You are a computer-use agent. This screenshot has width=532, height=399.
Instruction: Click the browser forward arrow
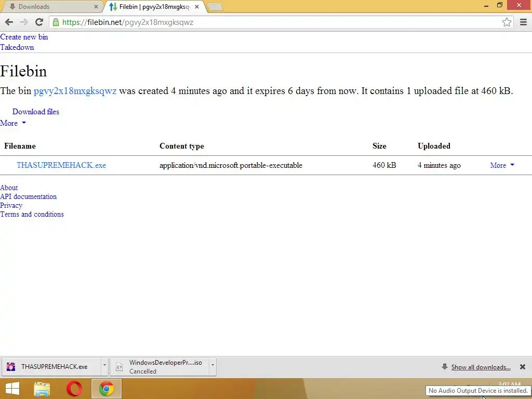(24, 22)
